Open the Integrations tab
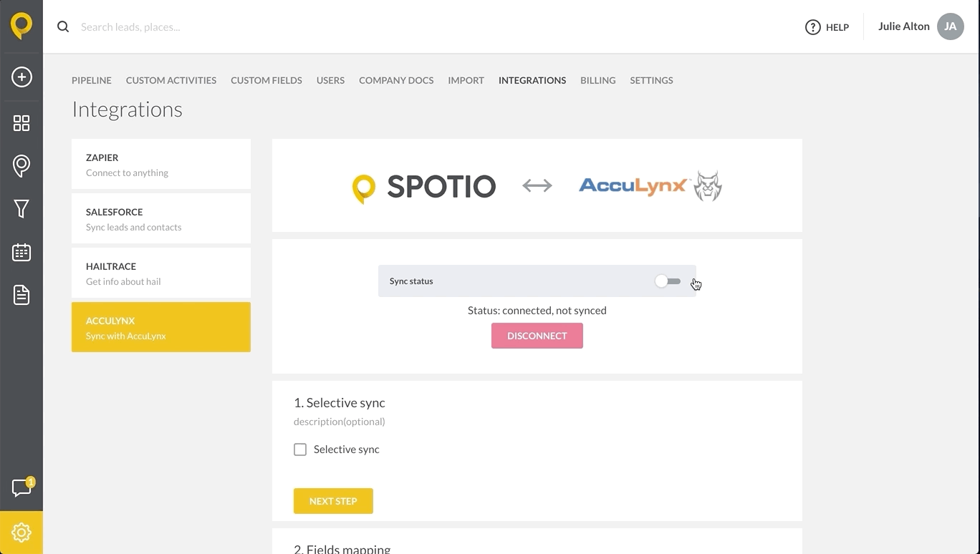Screen dimensions: 980x554 click(x=532, y=80)
